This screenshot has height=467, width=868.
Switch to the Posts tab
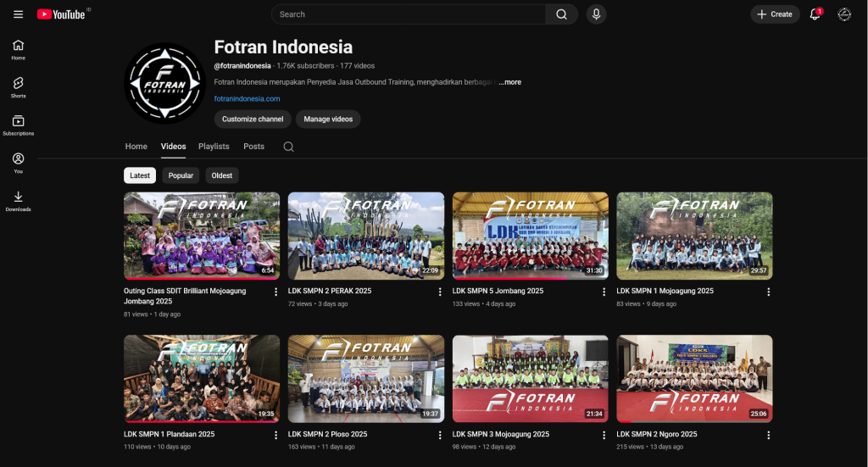pyautogui.click(x=253, y=147)
